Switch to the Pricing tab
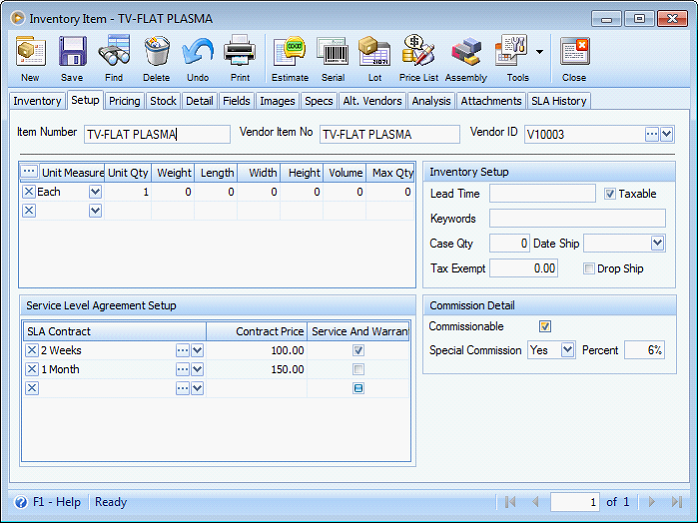The width and height of the screenshot is (699, 524). click(x=125, y=101)
